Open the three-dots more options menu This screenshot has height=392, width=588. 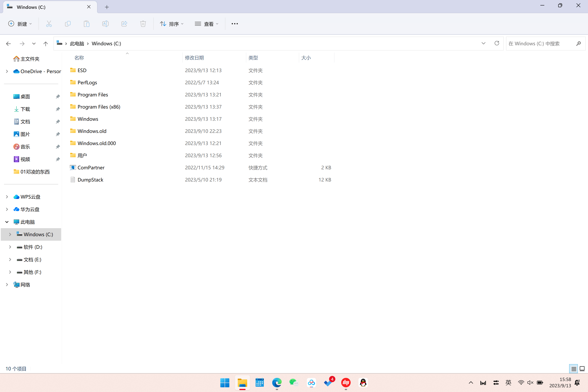[234, 24]
